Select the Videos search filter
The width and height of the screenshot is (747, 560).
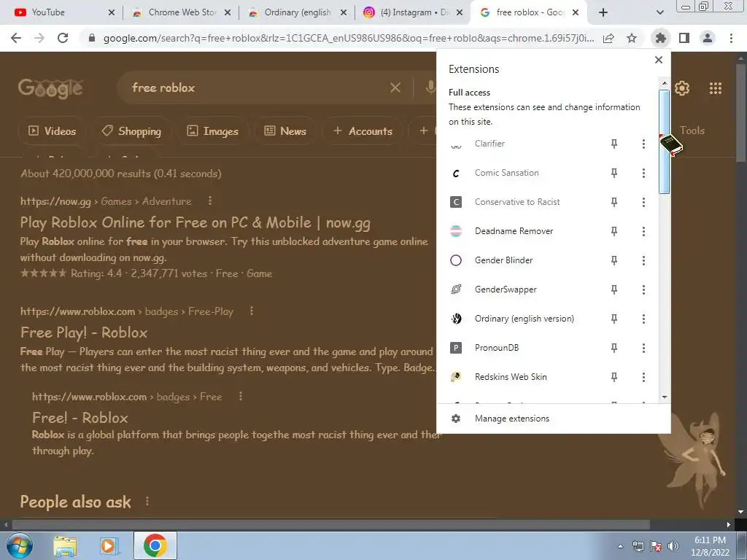pyautogui.click(x=52, y=131)
